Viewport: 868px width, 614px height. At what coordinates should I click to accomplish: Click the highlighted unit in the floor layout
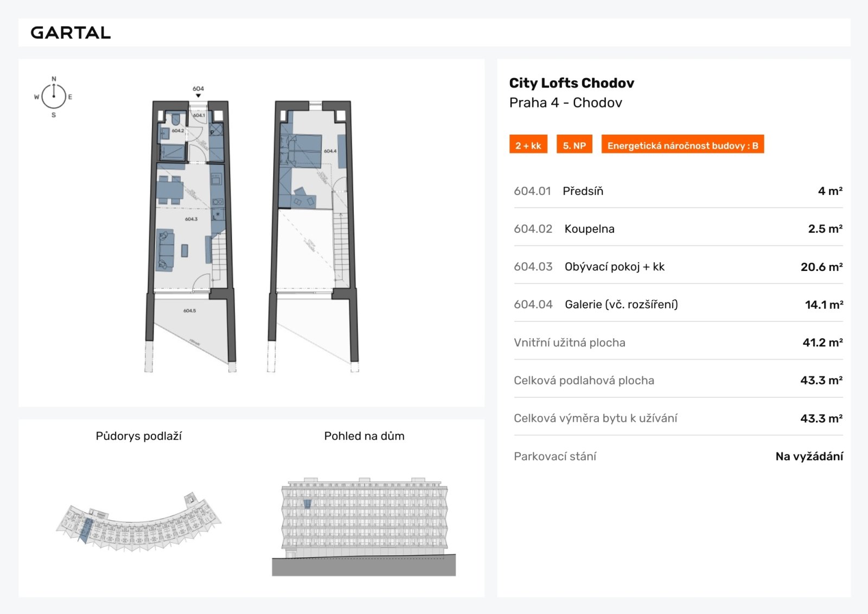click(86, 529)
